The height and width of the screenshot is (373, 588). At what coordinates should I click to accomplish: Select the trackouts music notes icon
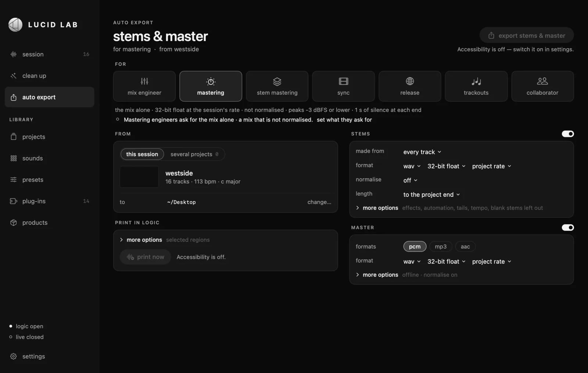pyautogui.click(x=476, y=81)
